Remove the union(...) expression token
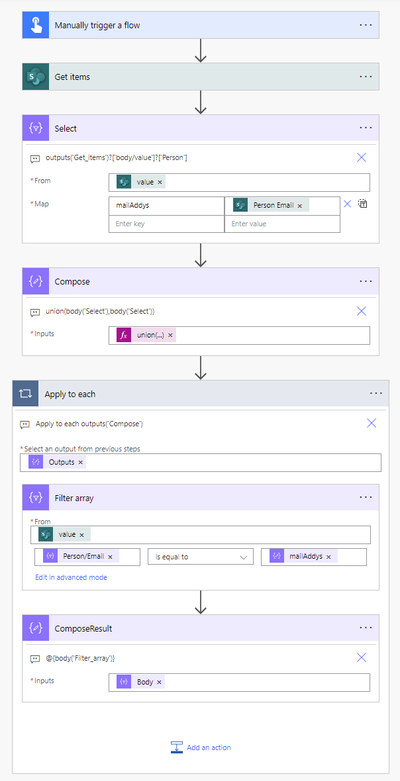 [x=170, y=335]
